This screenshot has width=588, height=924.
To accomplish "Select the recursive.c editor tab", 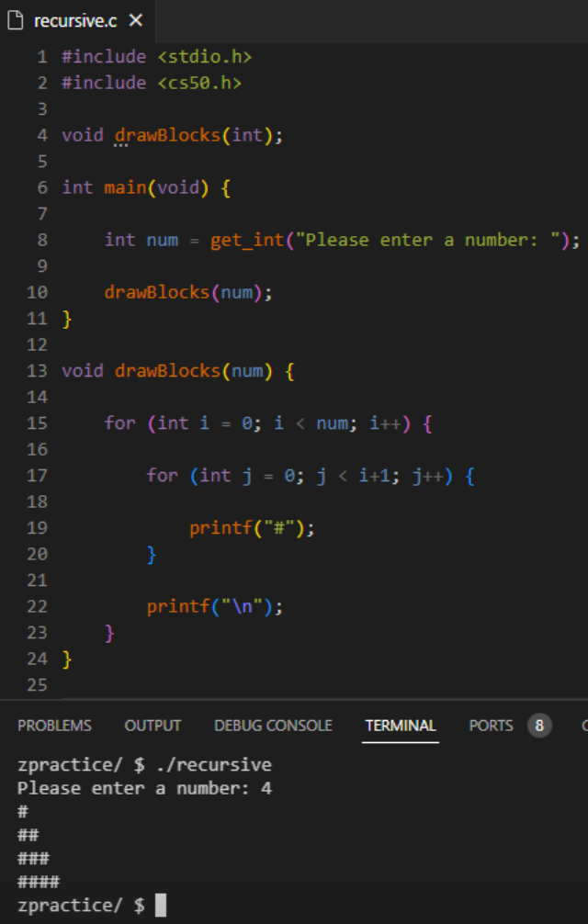I will [x=76, y=20].
